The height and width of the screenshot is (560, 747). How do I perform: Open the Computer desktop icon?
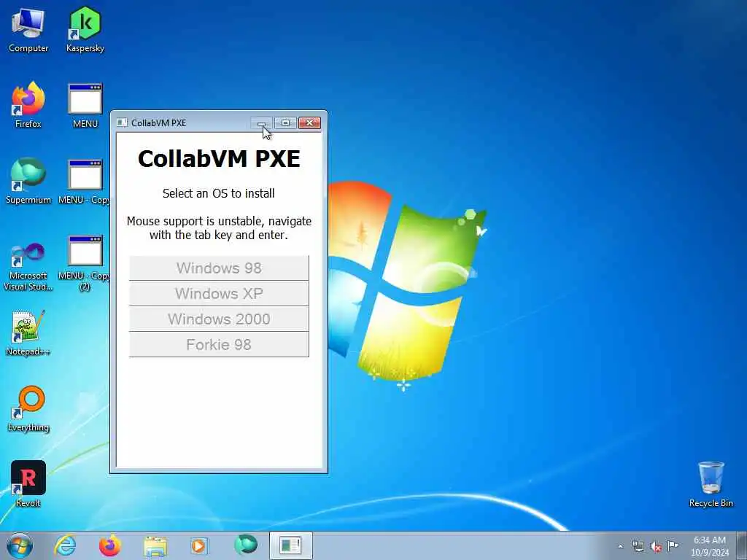coord(28,30)
